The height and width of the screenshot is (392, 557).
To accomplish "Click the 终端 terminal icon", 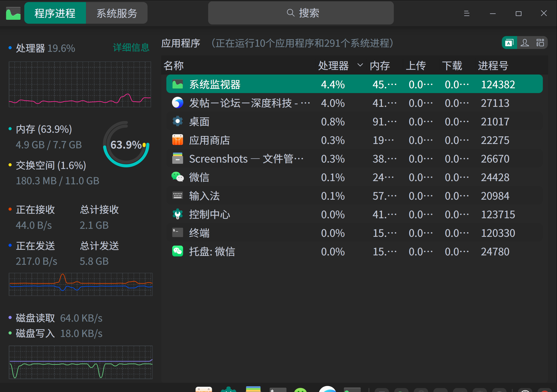I will tap(178, 233).
